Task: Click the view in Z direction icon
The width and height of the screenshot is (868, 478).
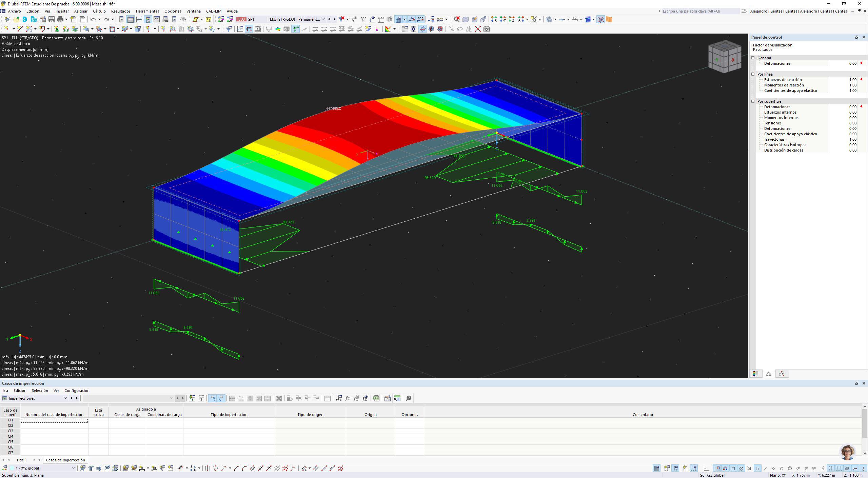Action: tap(512, 19)
